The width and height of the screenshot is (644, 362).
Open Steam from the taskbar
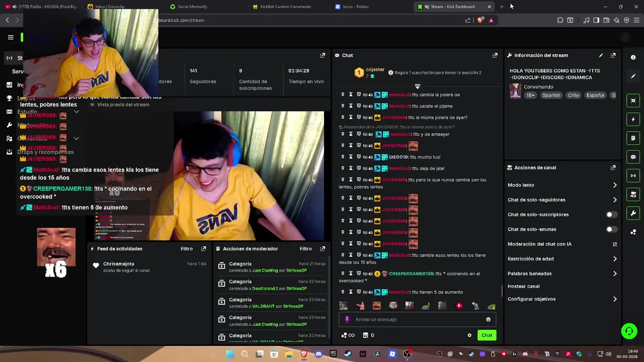click(348, 354)
